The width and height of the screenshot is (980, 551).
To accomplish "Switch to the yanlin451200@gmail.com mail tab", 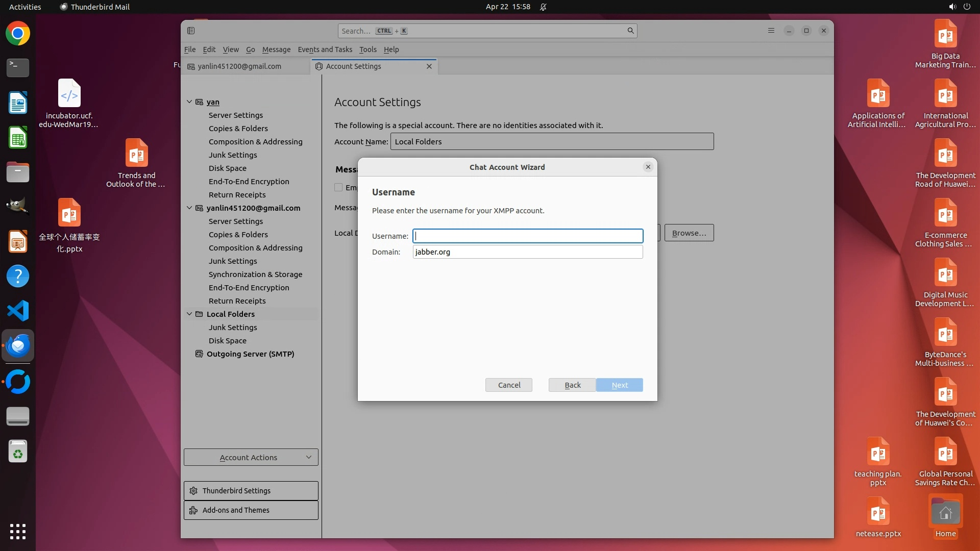I will click(239, 66).
